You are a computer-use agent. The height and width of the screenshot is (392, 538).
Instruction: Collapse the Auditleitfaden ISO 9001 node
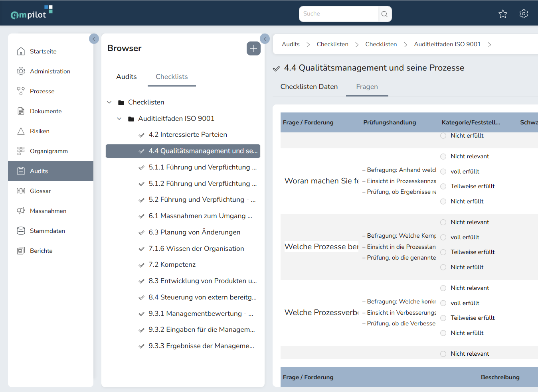pos(119,118)
